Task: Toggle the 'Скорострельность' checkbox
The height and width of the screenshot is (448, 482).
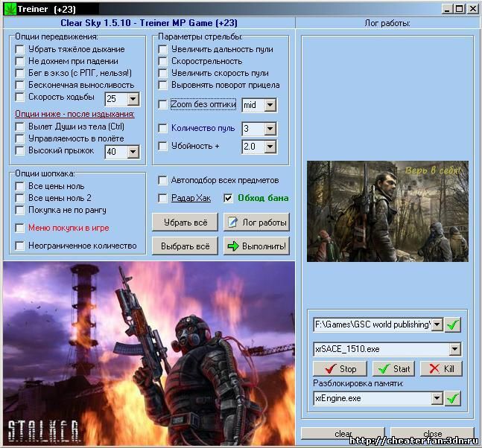Action: point(162,61)
